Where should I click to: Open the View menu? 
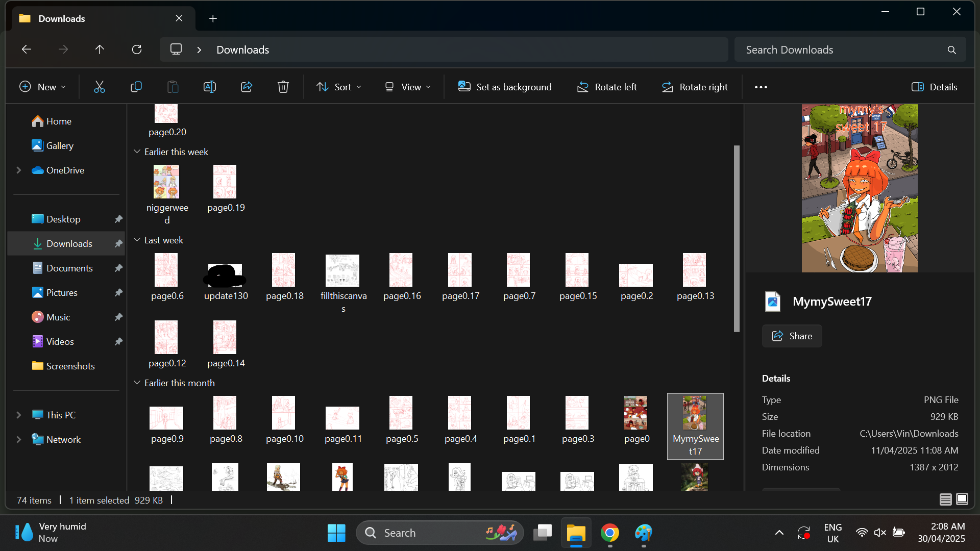[408, 87]
